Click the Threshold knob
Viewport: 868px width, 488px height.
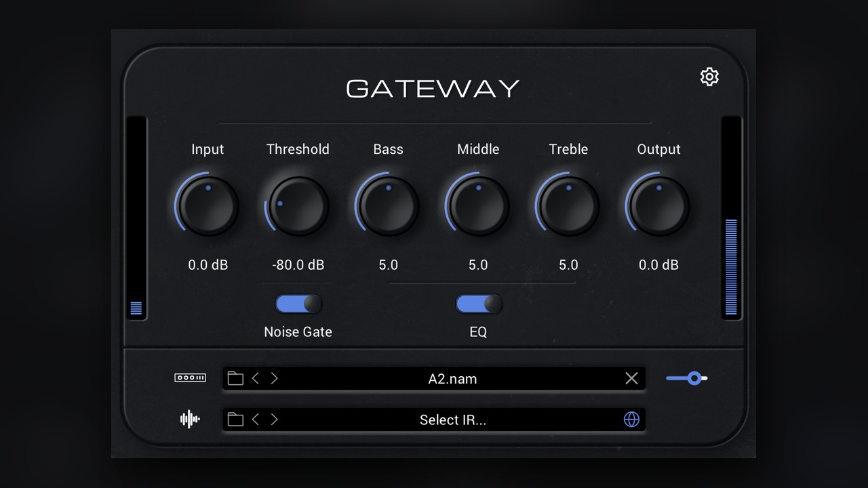(x=298, y=206)
